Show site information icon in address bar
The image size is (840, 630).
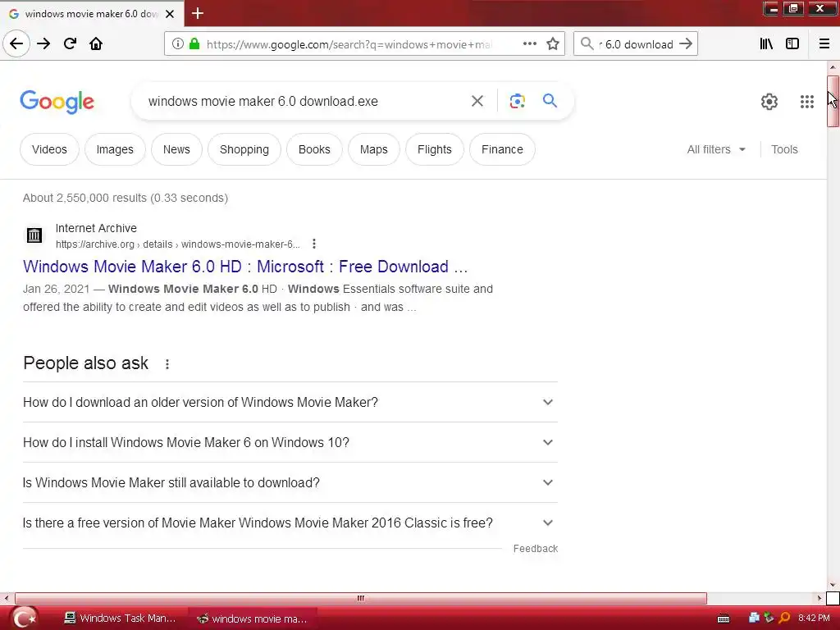(x=178, y=44)
